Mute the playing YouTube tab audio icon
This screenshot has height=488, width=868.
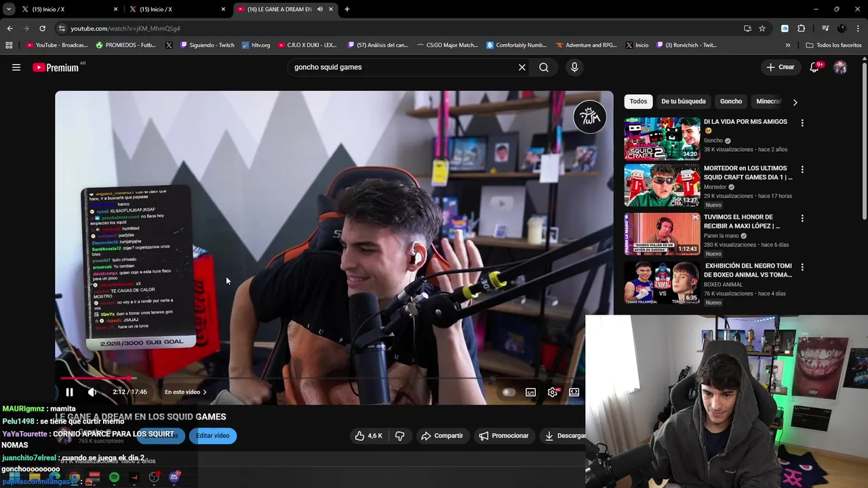tap(320, 9)
